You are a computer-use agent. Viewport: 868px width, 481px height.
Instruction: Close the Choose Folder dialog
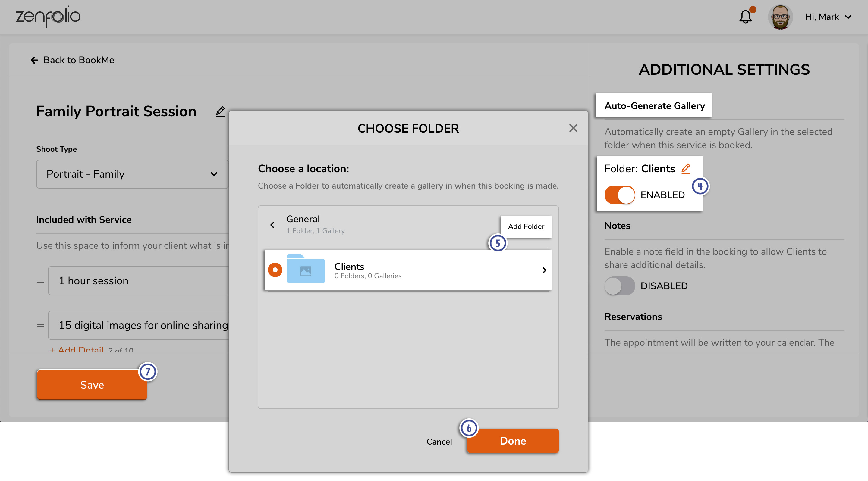point(573,128)
